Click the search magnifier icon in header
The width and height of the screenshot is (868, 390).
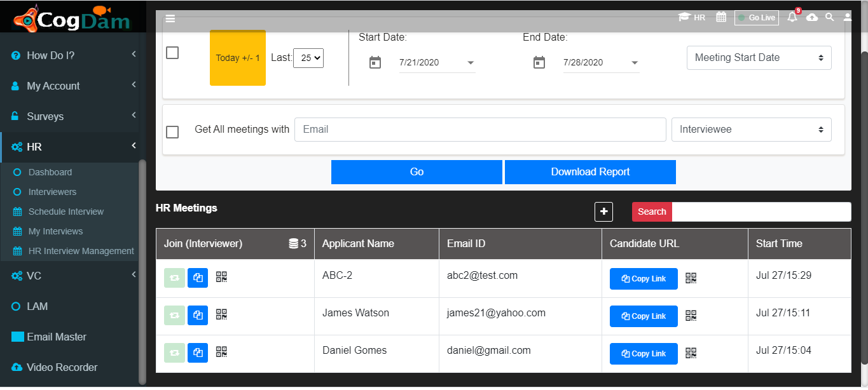(x=830, y=17)
